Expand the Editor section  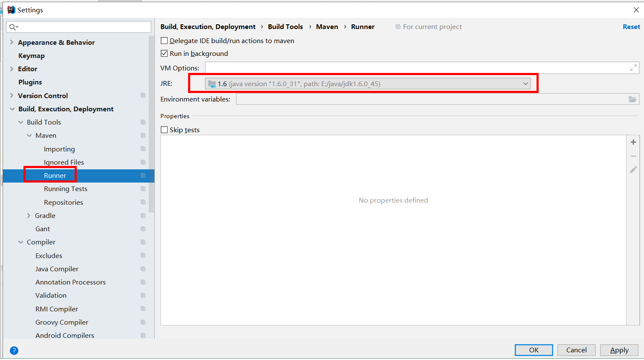coord(12,69)
